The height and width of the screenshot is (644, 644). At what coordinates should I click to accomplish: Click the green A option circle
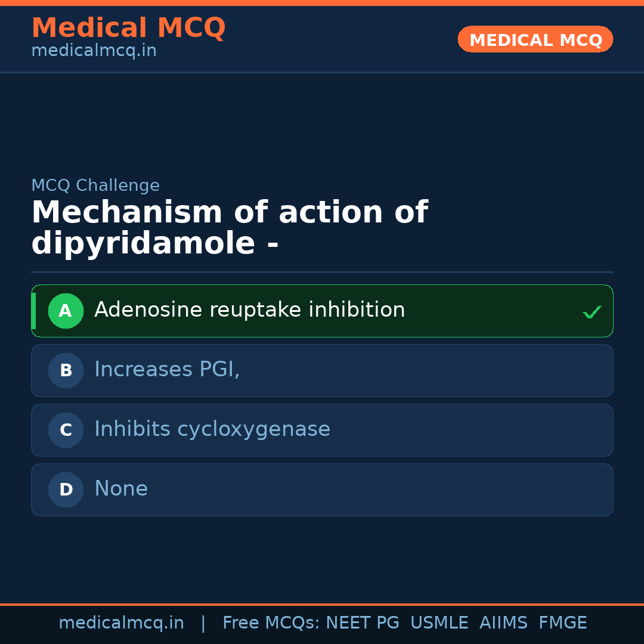pos(66,311)
